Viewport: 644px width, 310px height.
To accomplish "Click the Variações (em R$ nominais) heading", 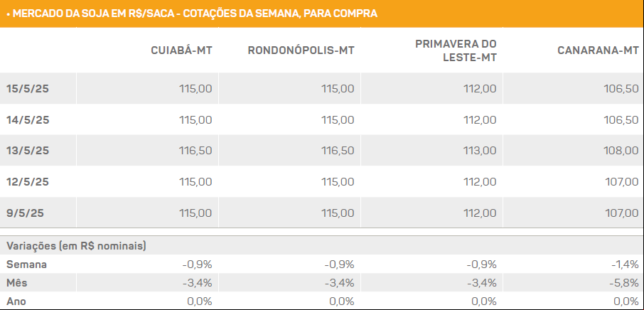I will coord(76,246).
